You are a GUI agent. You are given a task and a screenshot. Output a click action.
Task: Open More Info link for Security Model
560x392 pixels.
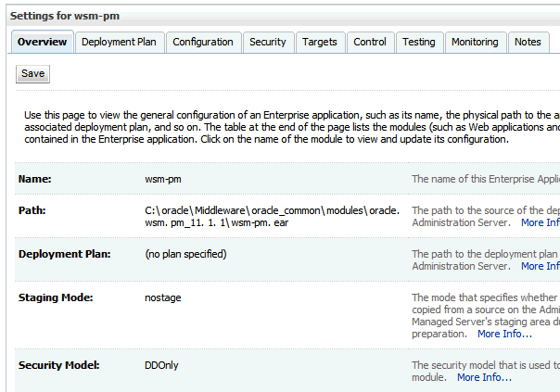pyautogui.click(x=484, y=377)
